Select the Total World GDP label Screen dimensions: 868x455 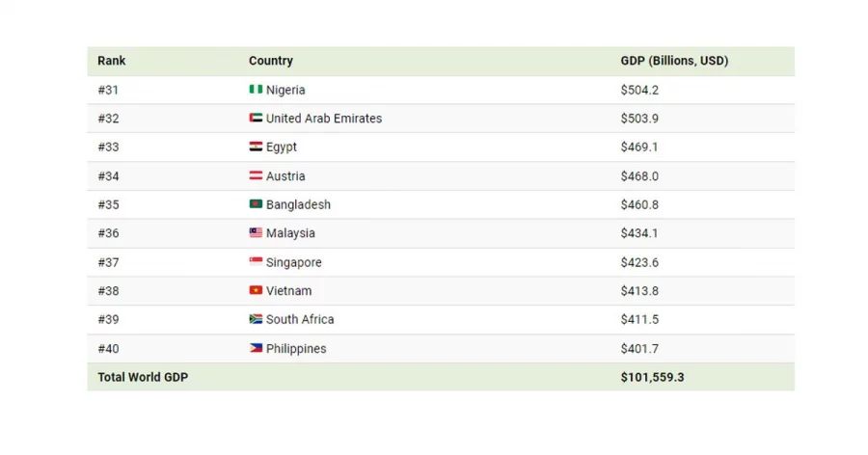(143, 377)
